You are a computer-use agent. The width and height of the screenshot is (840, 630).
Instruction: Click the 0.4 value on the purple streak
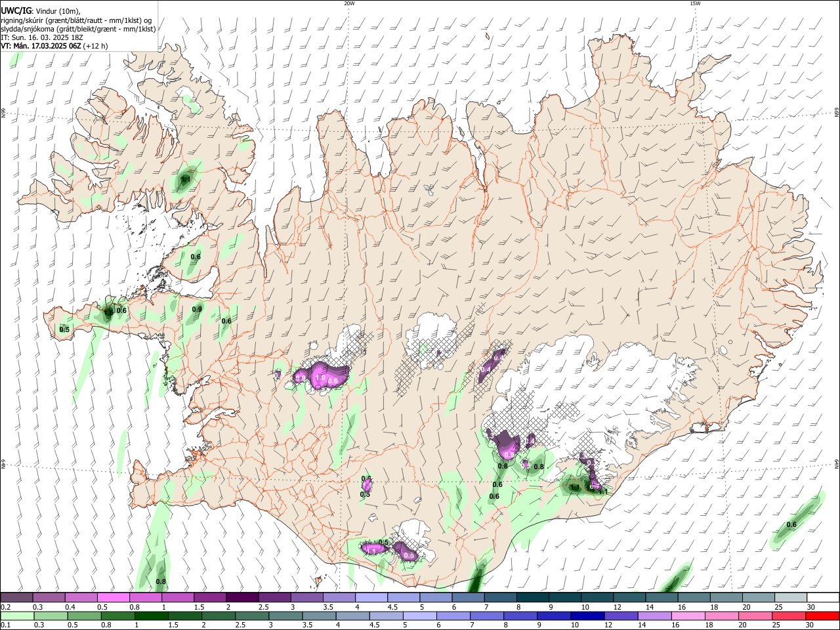(486, 369)
